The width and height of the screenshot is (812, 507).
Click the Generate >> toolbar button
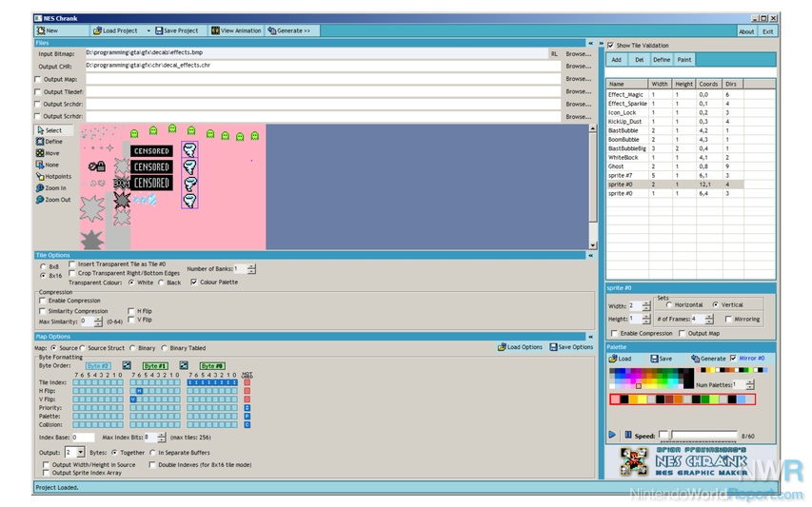coord(289,30)
